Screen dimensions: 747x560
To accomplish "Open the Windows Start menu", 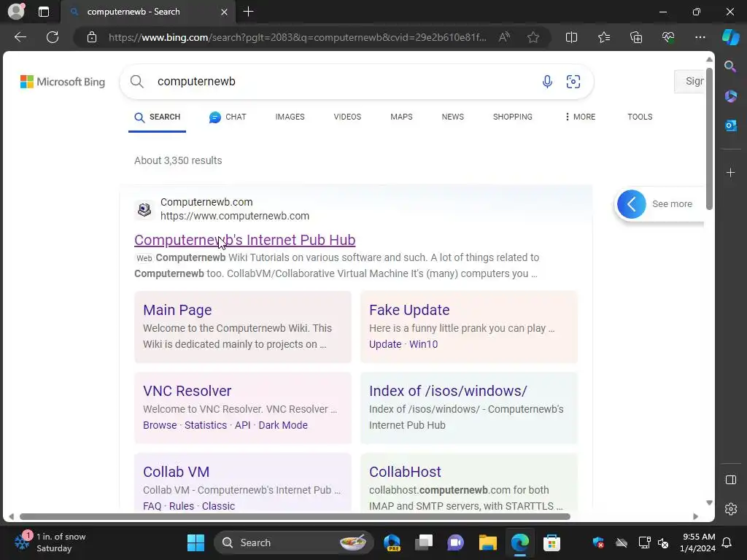I will 196,542.
